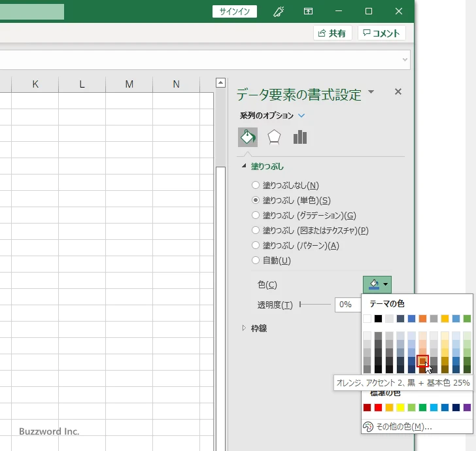Click the コメント button
This screenshot has width=476, height=451.
382,33
